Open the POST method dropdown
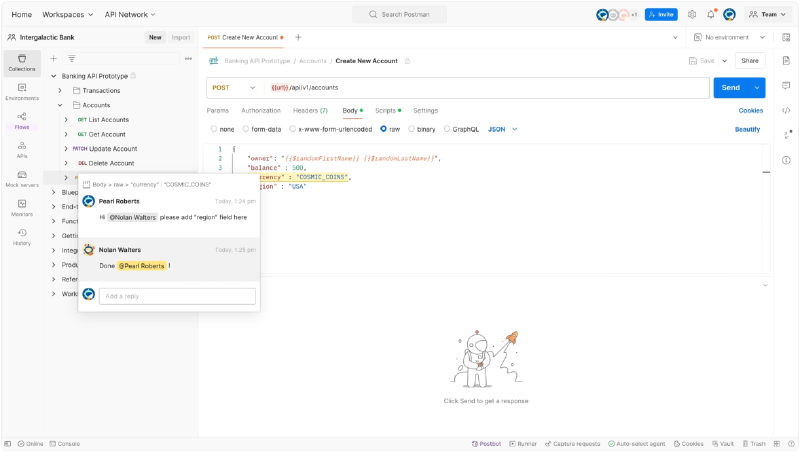Viewport: 800px width, 452px height. (x=234, y=88)
